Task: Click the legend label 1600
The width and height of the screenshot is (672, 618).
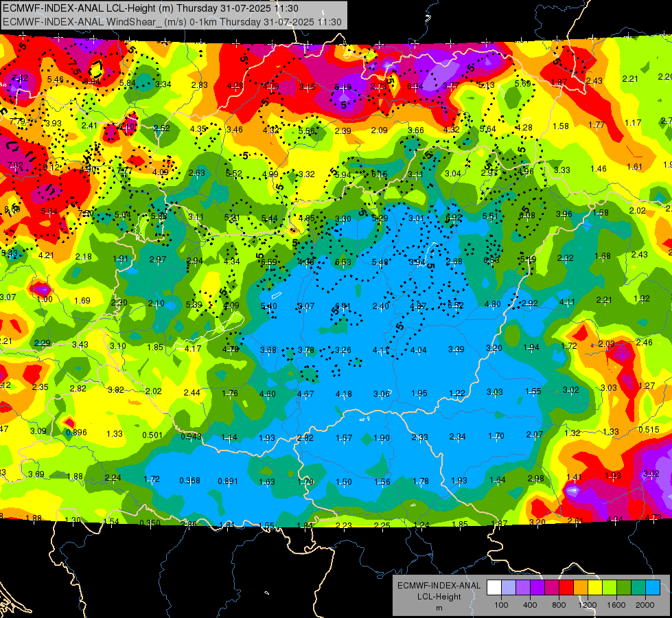Action: pos(616,605)
